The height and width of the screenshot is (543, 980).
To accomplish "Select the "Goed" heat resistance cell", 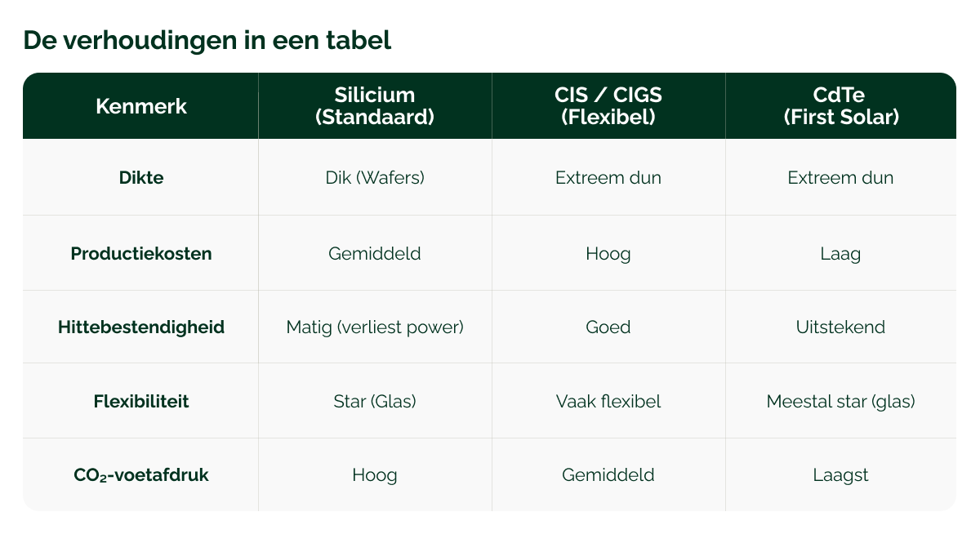I will click(608, 327).
